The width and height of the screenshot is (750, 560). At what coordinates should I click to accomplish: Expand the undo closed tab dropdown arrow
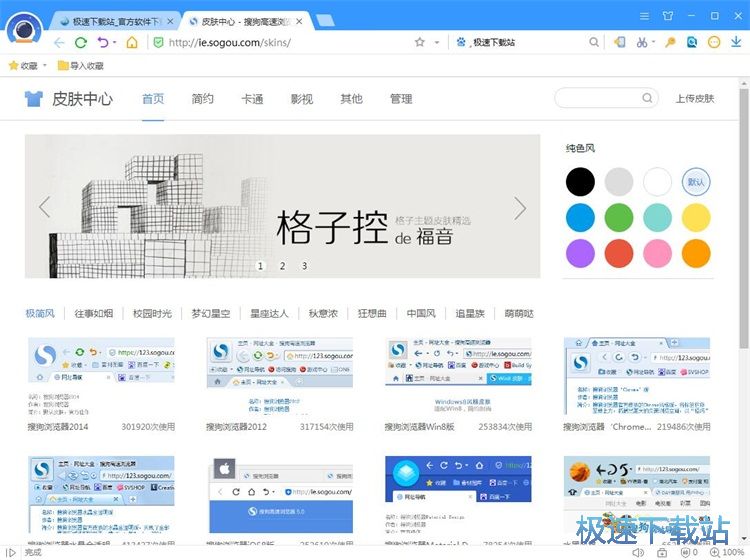[x=113, y=42]
